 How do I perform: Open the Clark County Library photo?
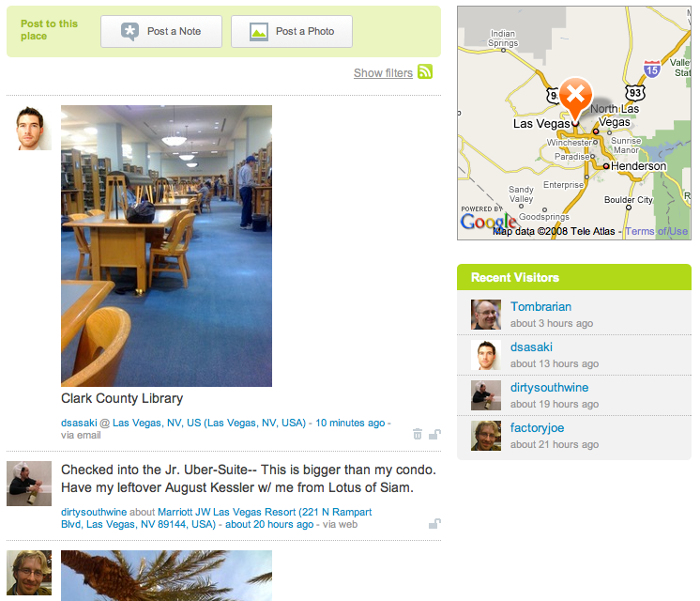(166, 246)
